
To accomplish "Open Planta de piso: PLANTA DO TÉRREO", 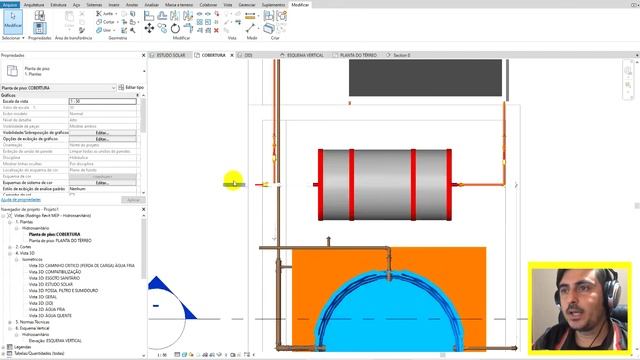I will (x=60, y=241).
